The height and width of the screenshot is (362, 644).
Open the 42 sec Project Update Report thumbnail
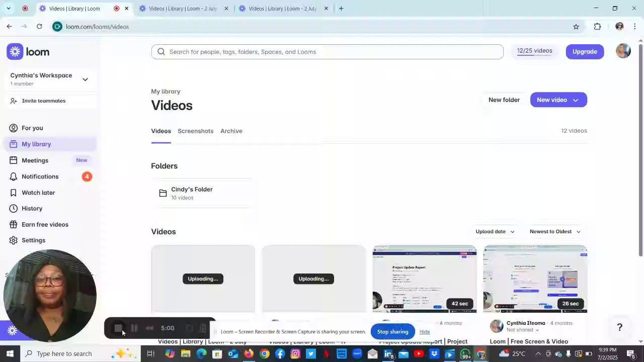click(x=424, y=279)
